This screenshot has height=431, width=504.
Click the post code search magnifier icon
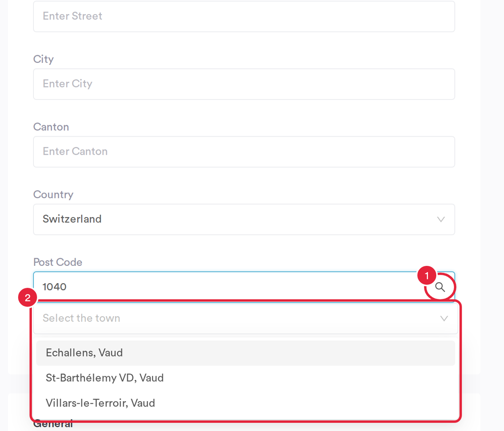[x=440, y=287]
